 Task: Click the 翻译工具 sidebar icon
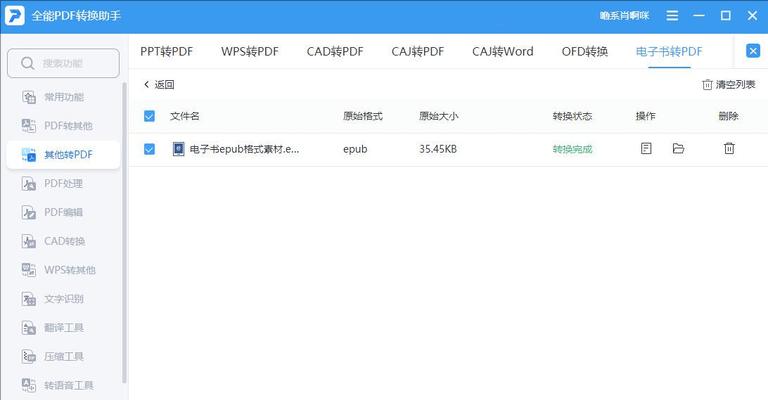coord(29,328)
